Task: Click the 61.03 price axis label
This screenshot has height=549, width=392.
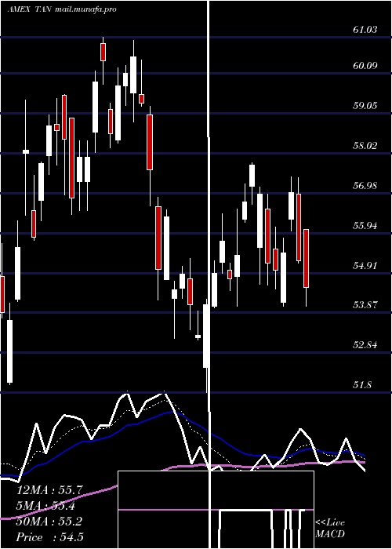Action: pyautogui.click(x=365, y=30)
